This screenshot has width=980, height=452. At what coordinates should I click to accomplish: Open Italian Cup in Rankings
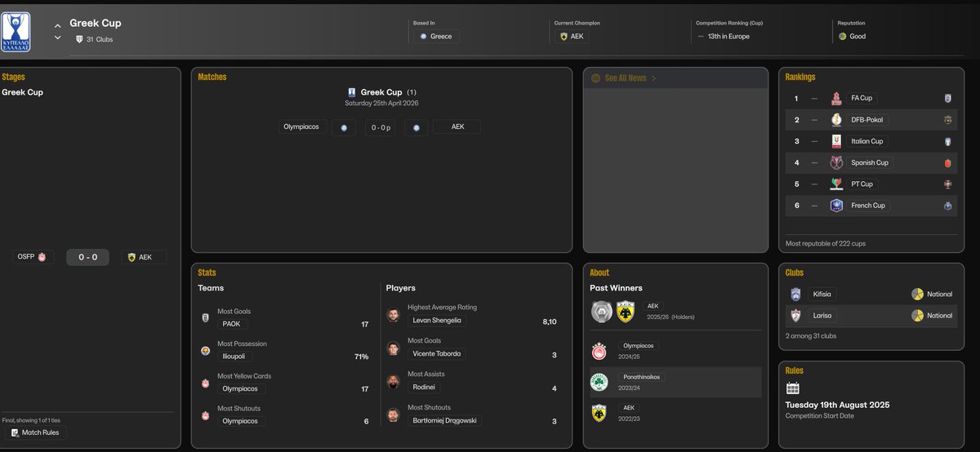[x=866, y=141]
